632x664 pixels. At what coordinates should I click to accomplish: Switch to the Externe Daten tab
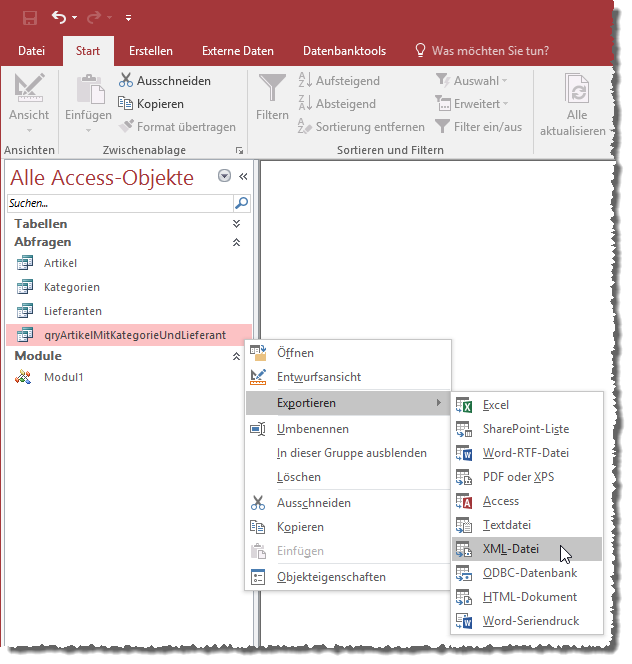[238, 51]
